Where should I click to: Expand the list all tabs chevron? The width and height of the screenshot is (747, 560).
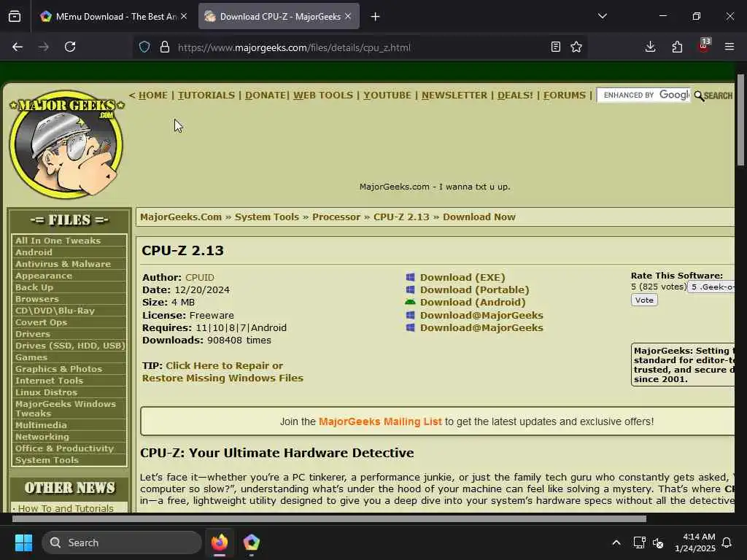point(603,16)
